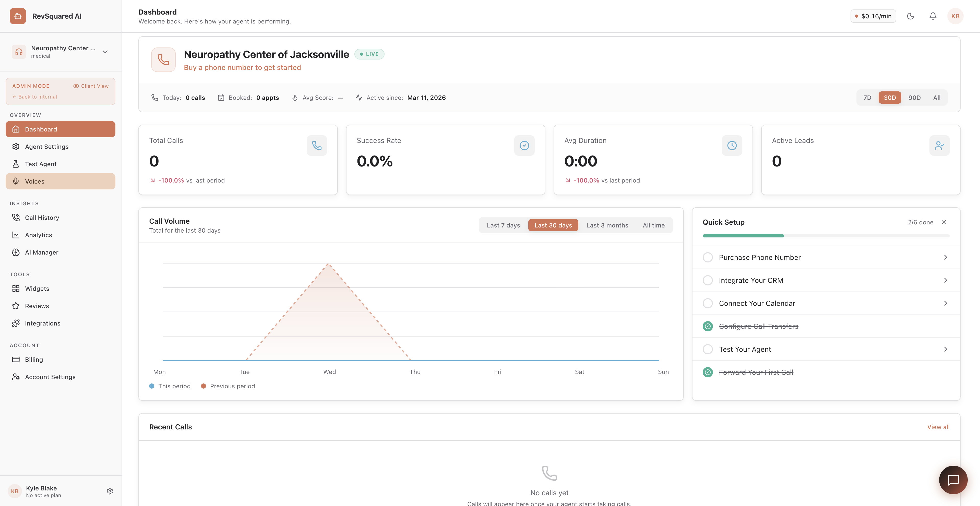This screenshot has height=506, width=980.
Task: Switch chart to Last 30 days
Action: [553, 225]
